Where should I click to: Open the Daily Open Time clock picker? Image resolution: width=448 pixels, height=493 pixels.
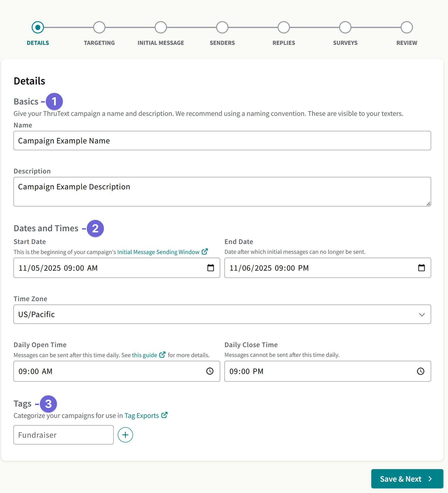210,371
